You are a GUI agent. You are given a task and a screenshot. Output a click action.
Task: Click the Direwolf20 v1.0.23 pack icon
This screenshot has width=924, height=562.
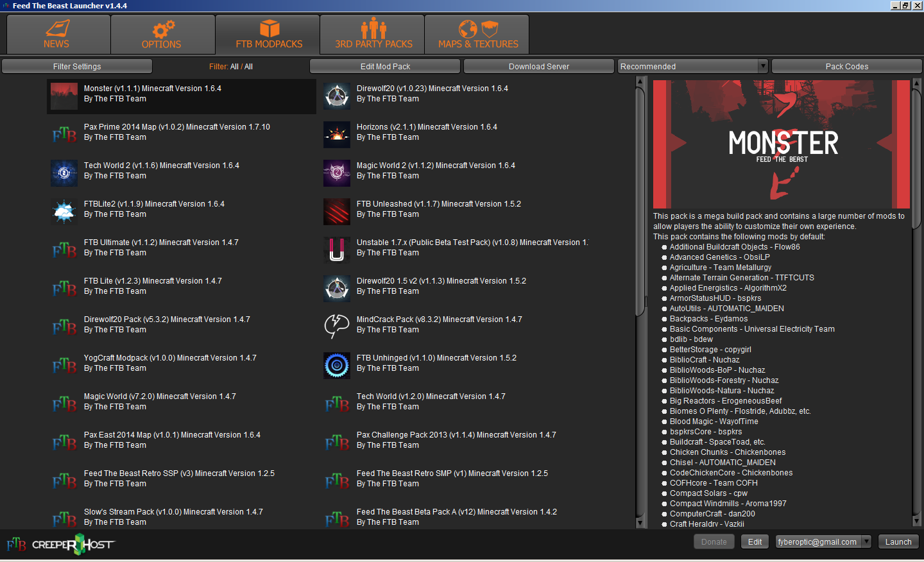(x=337, y=96)
